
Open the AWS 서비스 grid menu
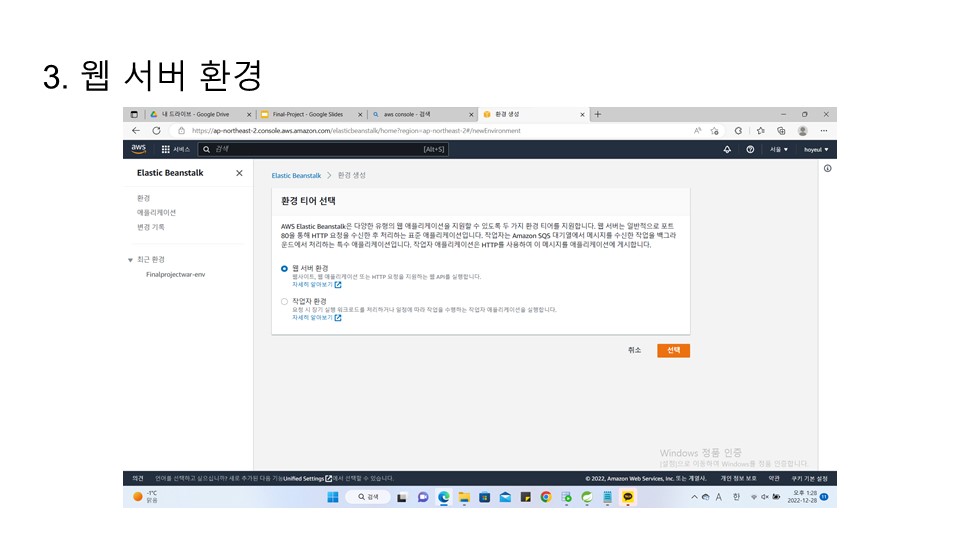click(175, 149)
